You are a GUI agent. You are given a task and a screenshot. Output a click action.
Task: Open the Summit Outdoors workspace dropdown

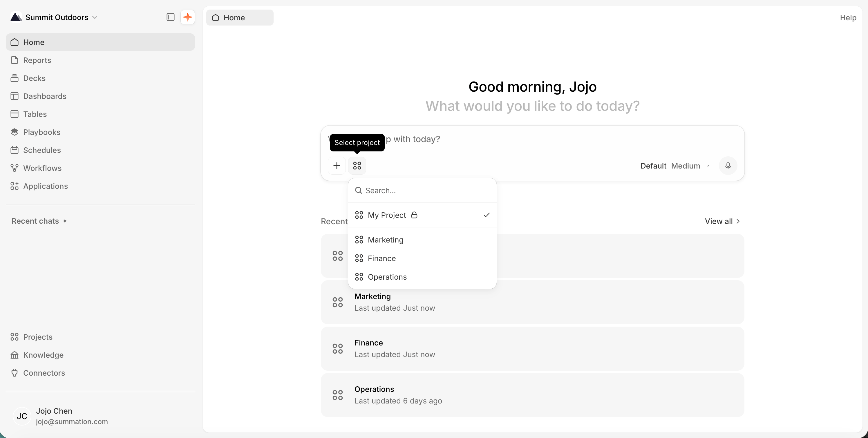pos(54,17)
